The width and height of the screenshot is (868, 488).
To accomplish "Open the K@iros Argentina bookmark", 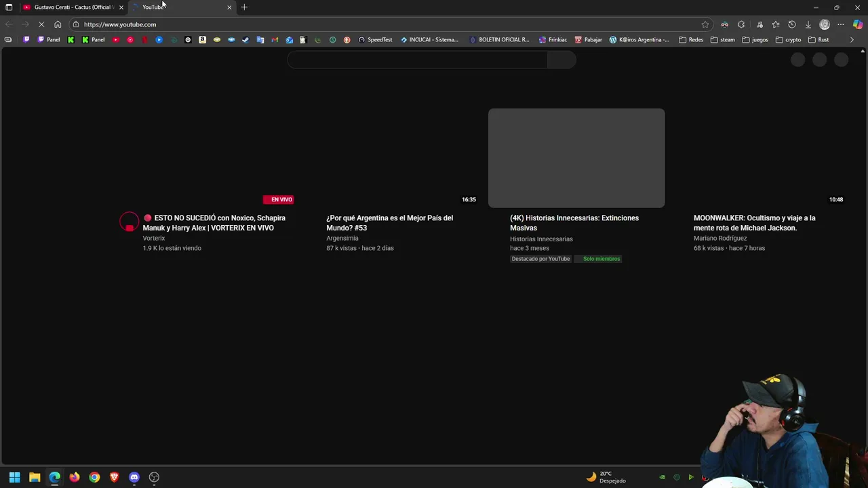I will pyautogui.click(x=639, y=39).
